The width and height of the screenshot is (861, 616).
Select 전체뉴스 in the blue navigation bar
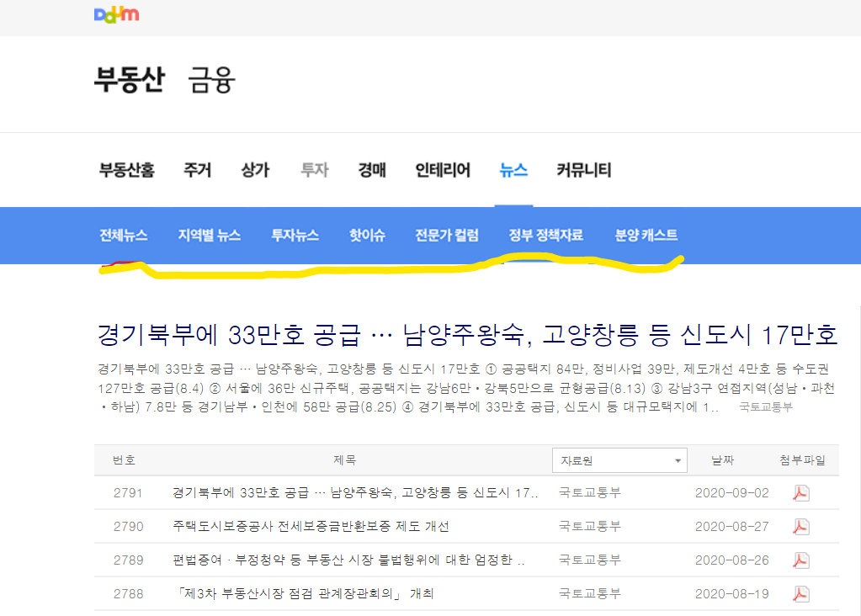(122, 236)
